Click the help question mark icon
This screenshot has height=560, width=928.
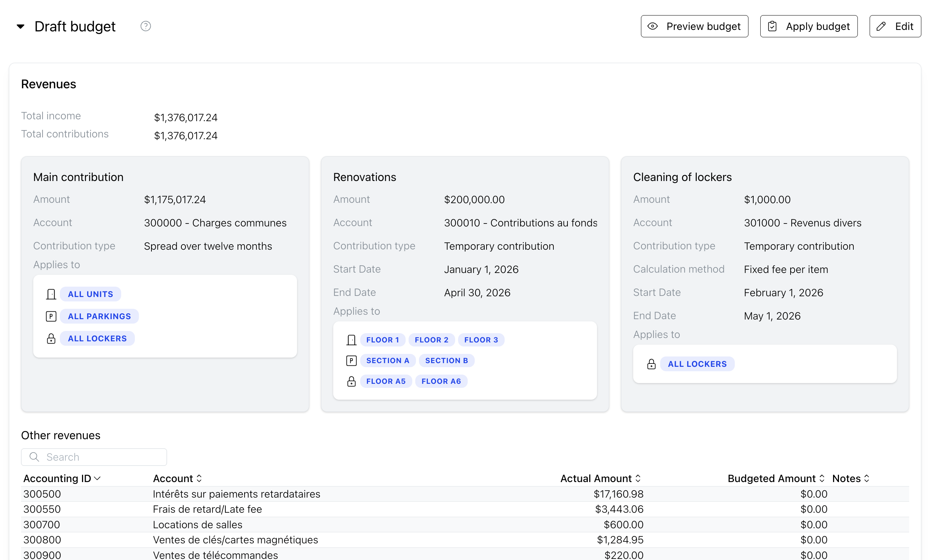[x=146, y=26]
